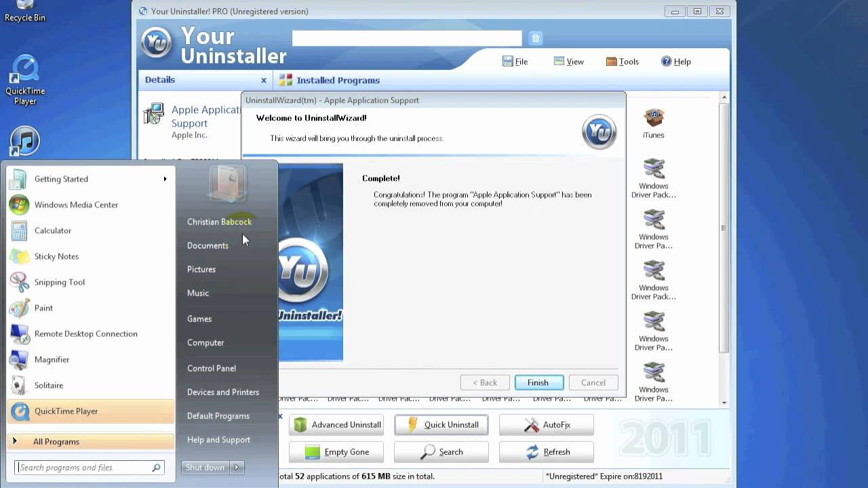Open Games from Start menu

click(x=199, y=319)
